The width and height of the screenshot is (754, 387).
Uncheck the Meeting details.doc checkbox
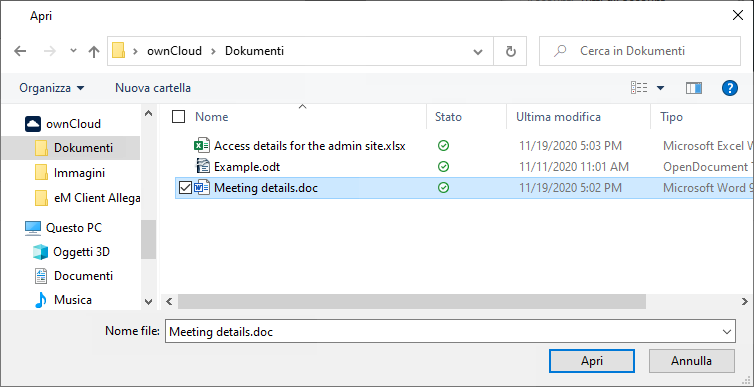(185, 188)
